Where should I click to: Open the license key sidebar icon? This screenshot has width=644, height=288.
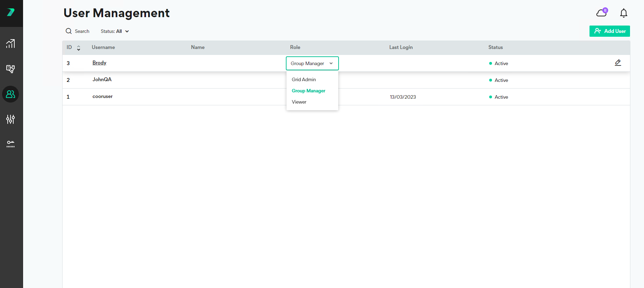[10, 144]
